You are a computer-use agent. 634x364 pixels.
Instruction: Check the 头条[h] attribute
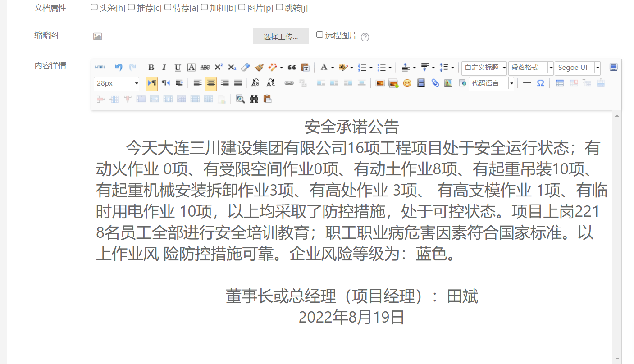[x=94, y=7]
